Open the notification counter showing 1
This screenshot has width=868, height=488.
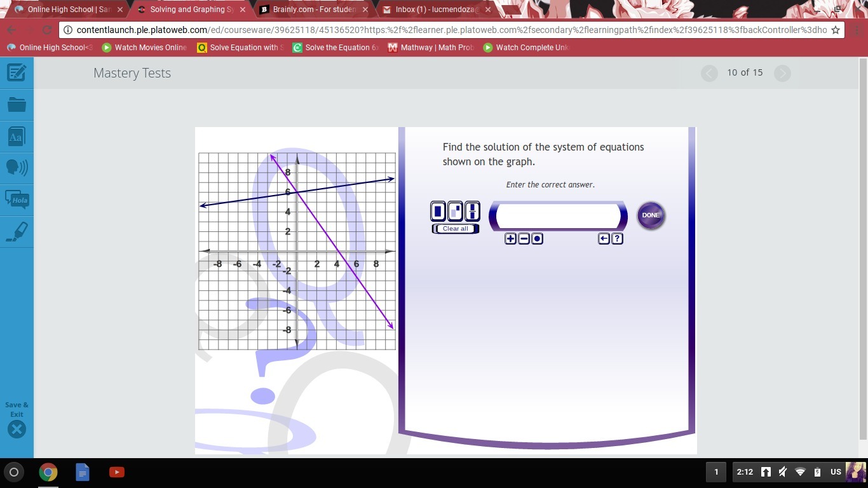point(716,471)
